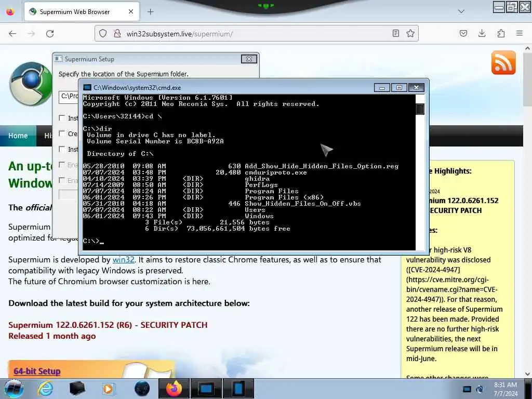The width and height of the screenshot is (532, 399).
Task: Open the Firefox tracking protection shield icon
Action: coord(103,34)
